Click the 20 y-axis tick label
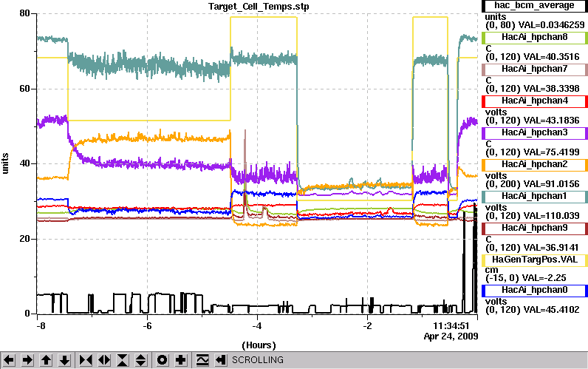 point(24,239)
